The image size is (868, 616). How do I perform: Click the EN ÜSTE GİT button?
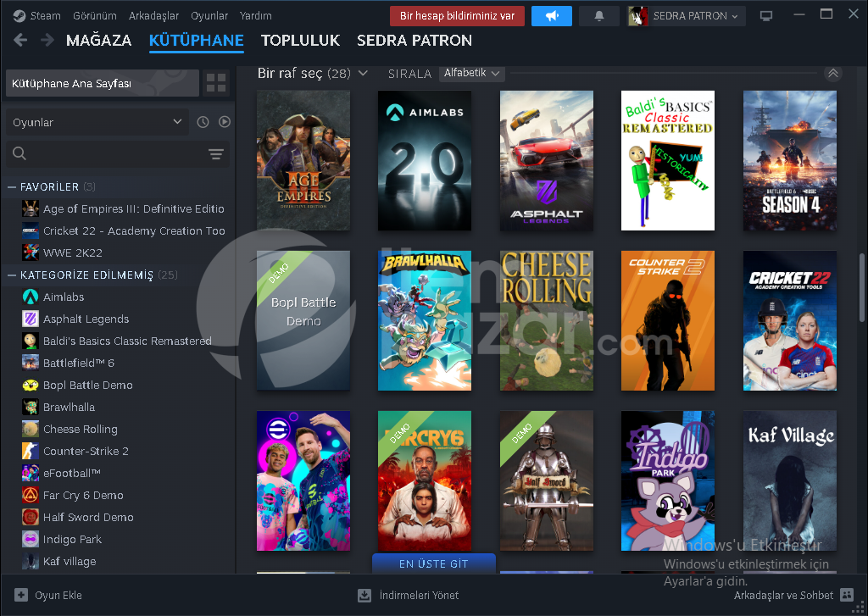pos(434,563)
